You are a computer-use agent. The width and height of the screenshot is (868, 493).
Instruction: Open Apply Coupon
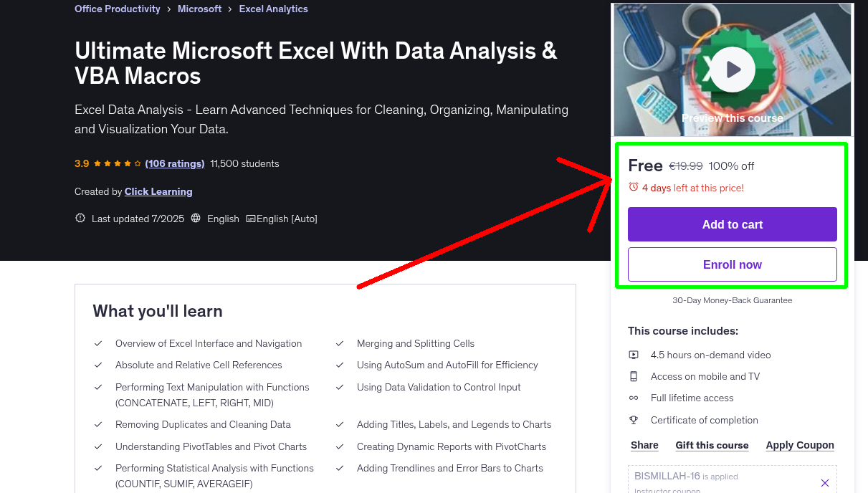pos(800,445)
